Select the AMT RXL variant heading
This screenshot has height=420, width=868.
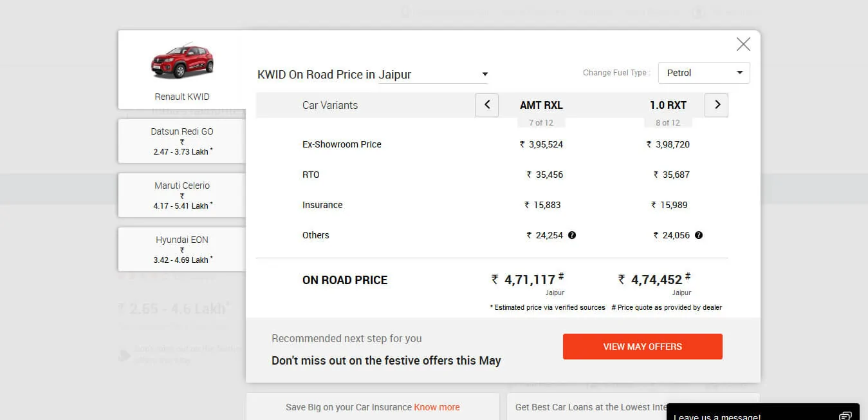[x=541, y=105]
